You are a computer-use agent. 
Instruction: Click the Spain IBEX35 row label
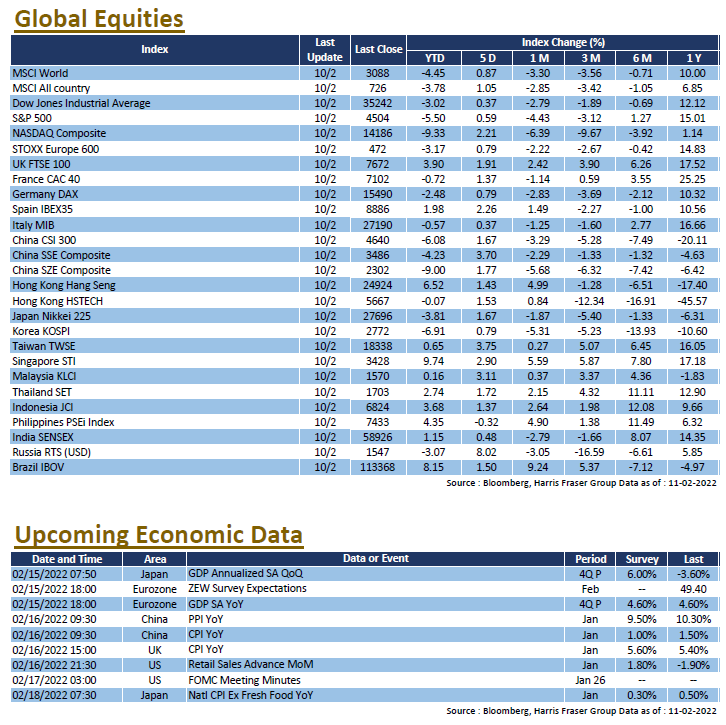click(x=43, y=209)
